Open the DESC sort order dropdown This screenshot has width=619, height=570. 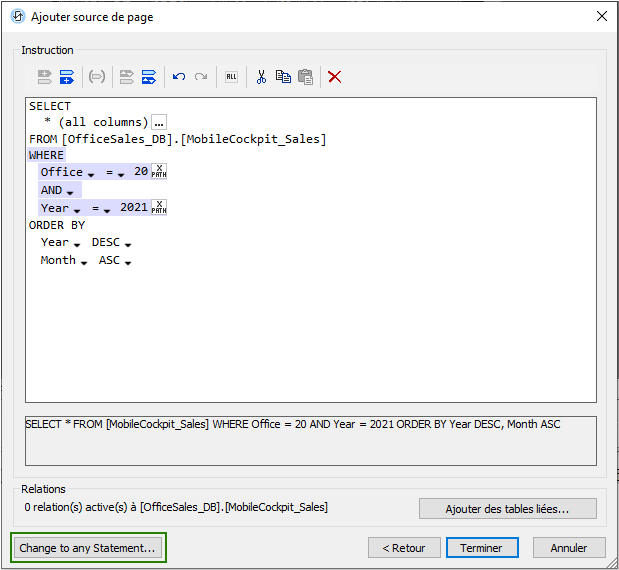[x=128, y=244]
